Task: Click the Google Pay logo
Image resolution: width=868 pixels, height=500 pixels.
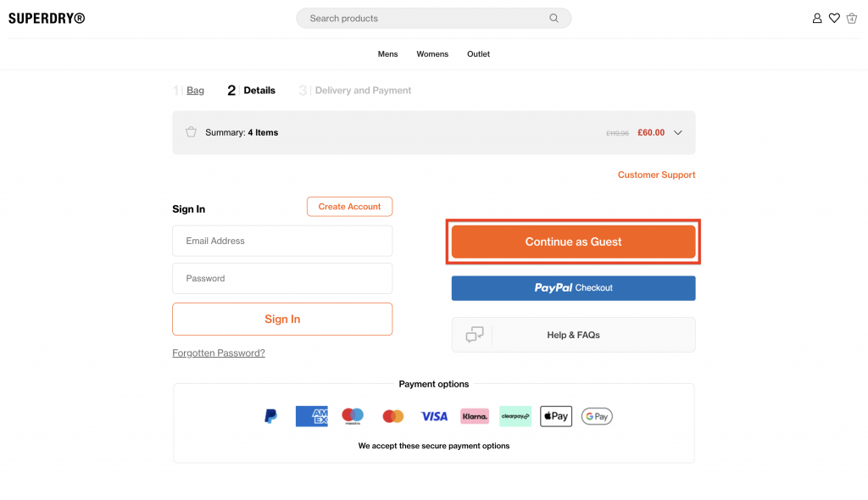Action: click(597, 416)
